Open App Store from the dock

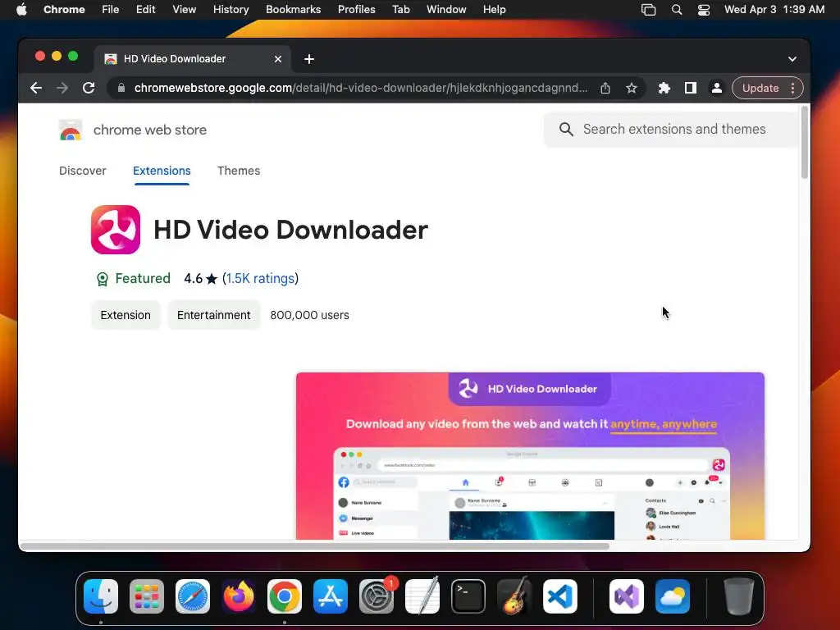pos(331,596)
